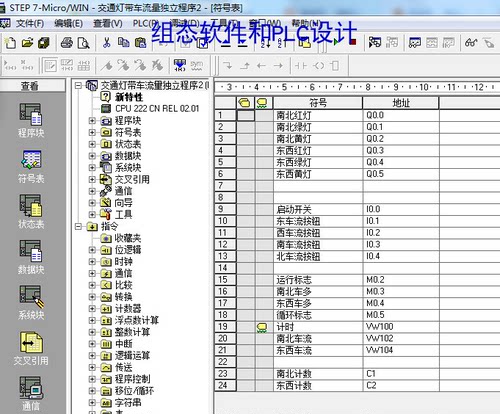Expand the 程序控制 instruction folder

point(92,379)
